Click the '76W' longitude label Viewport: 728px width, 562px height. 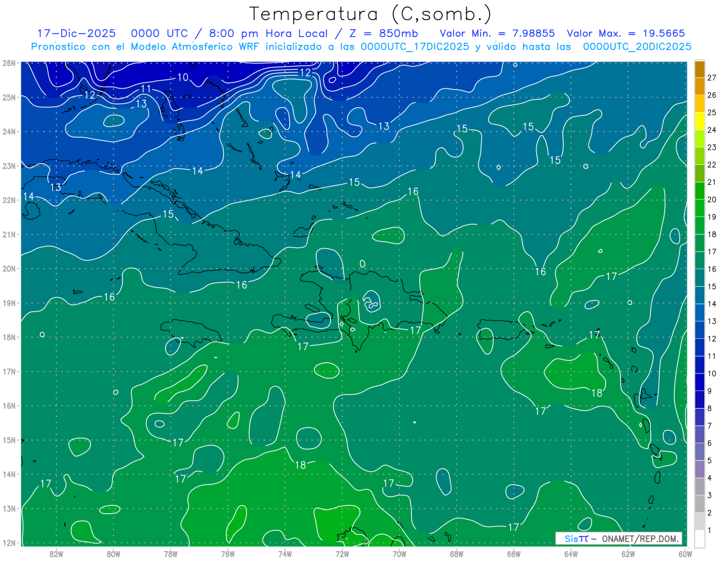(x=227, y=554)
